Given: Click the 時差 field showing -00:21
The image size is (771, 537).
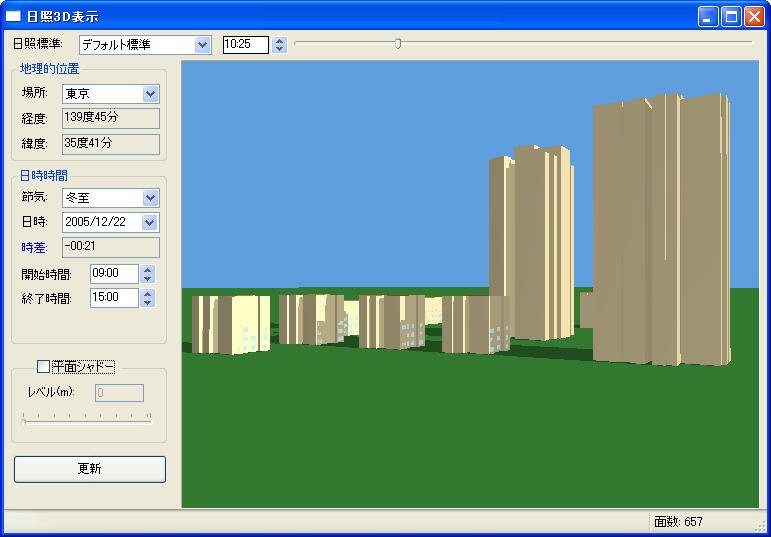Looking at the screenshot, I should [x=111, y=247].
